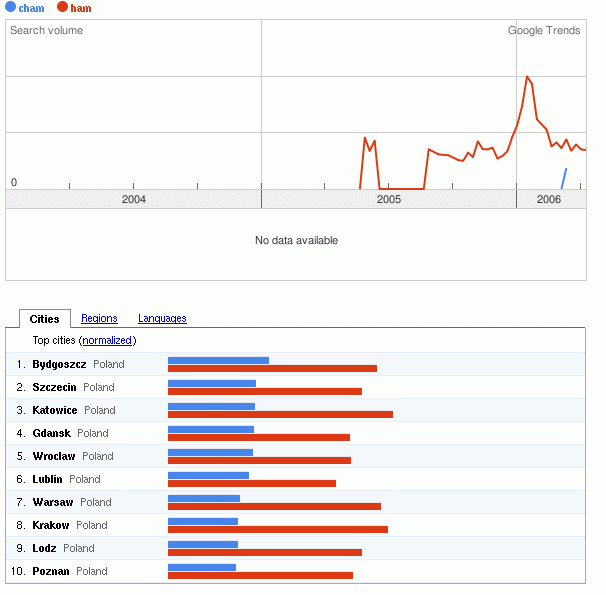
Task: Click the red ham legend dot
Action: pyautogui.click(x=62, y=8)
